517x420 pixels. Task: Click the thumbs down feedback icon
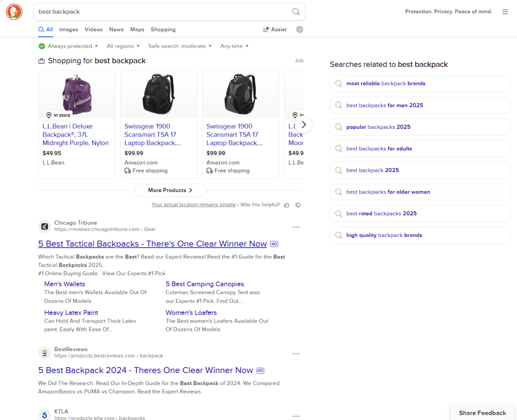(298, 205)
